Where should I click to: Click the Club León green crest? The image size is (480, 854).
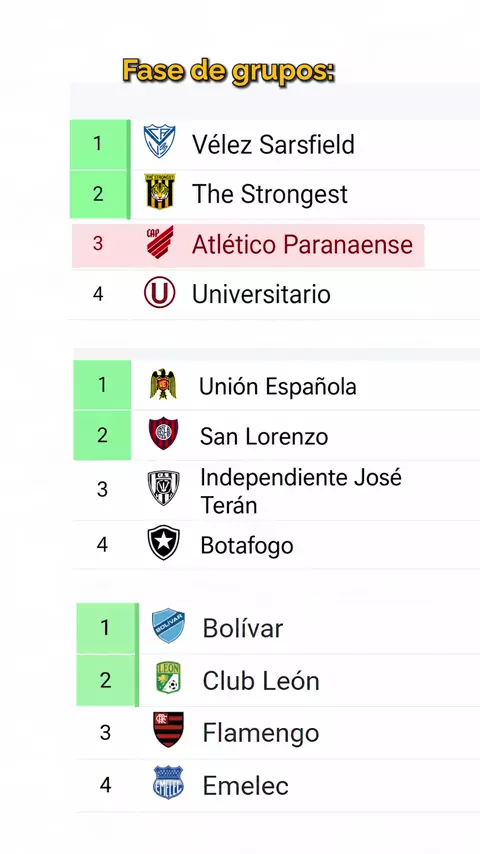(168, 678)
